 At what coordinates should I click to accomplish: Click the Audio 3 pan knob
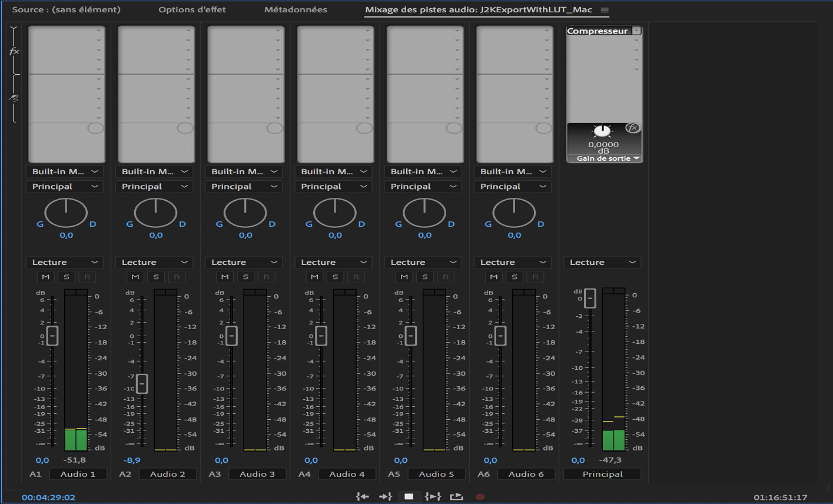pos(245,213)
